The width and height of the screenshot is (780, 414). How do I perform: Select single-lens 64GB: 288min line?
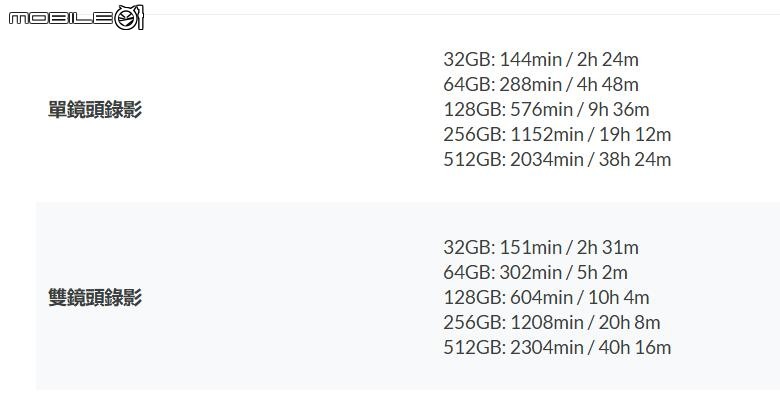point(541,85)
